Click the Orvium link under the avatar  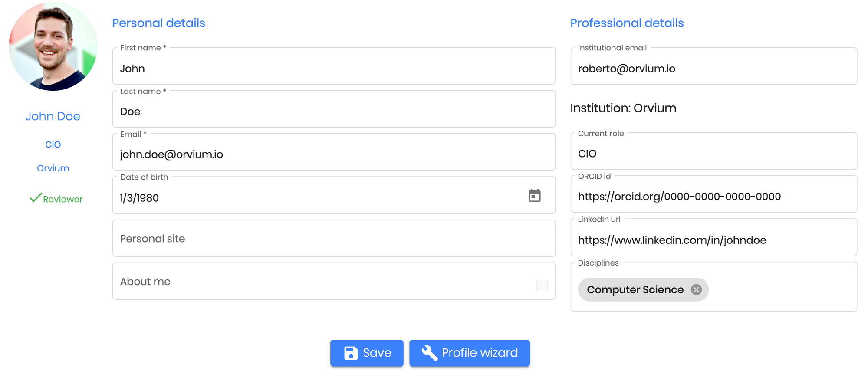(53, 168)
